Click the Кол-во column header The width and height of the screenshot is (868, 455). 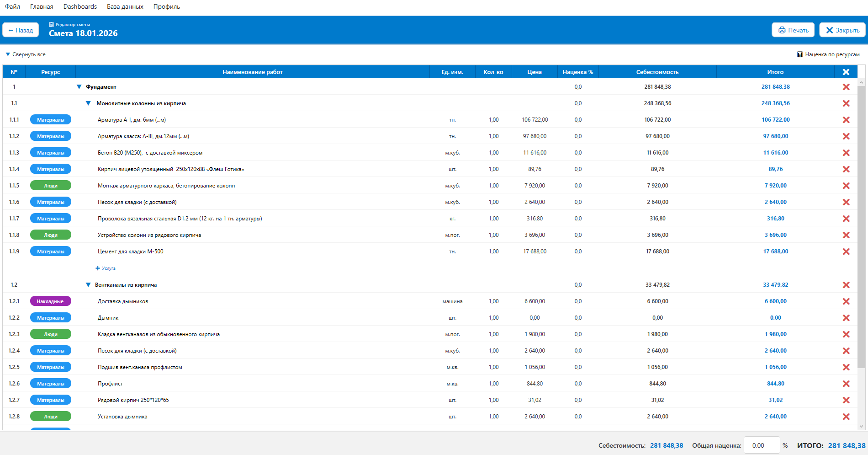coord(493,72)
